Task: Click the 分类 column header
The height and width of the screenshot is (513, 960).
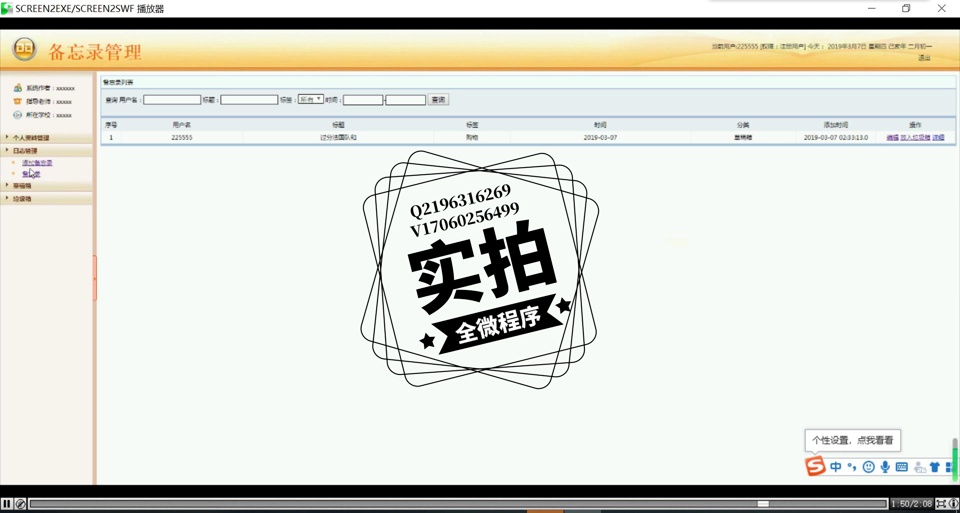Action: coord(743,124)
